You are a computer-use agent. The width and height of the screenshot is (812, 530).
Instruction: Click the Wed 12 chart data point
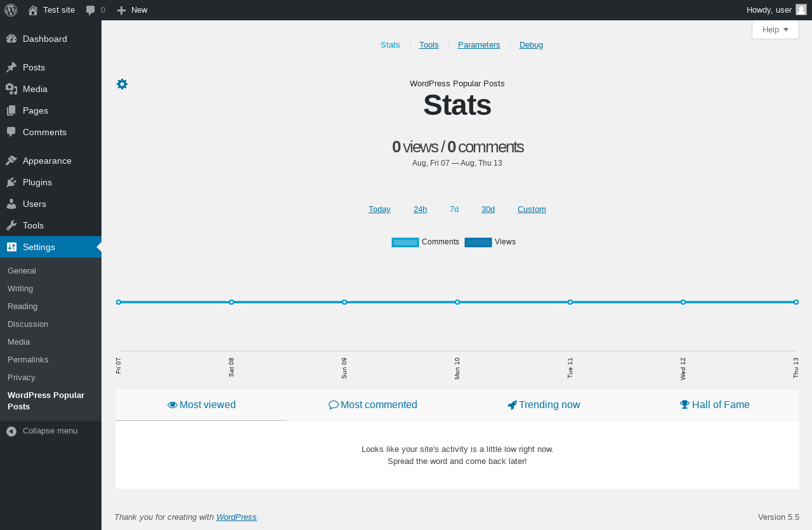(x=683, y=302)
